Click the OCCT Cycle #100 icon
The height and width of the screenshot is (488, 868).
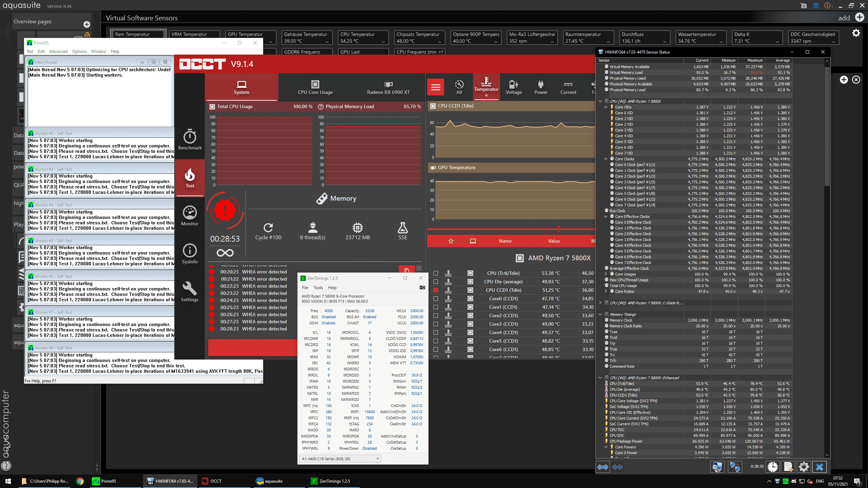point(268,227)
